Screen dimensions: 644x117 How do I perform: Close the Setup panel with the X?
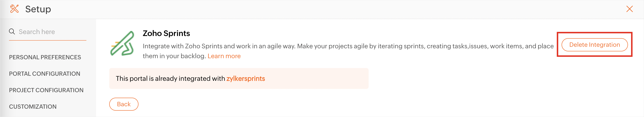pos(629,9)
